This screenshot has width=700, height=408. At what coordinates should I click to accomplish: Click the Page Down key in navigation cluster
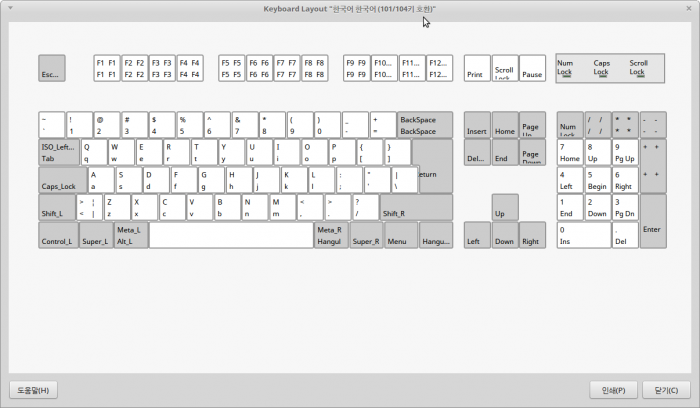pos(532,152)
